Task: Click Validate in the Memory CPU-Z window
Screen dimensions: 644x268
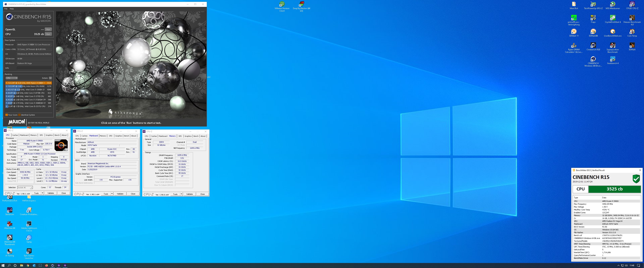Action: pos(190,194)
